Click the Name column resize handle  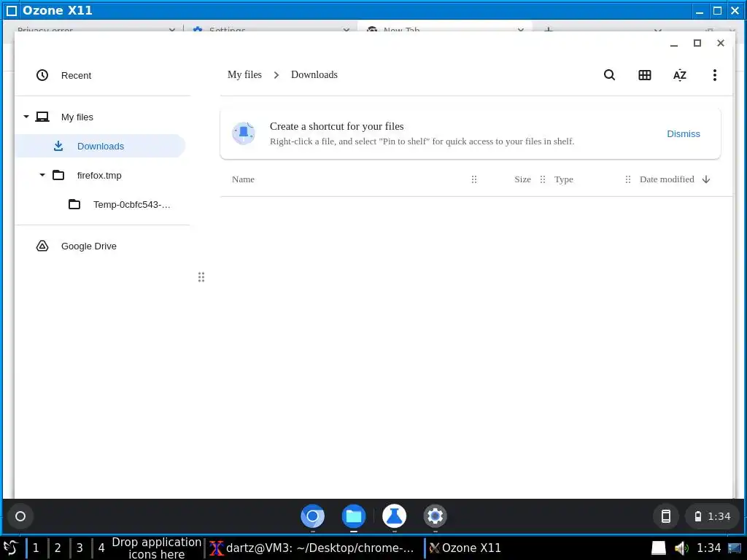click(474, 179)
